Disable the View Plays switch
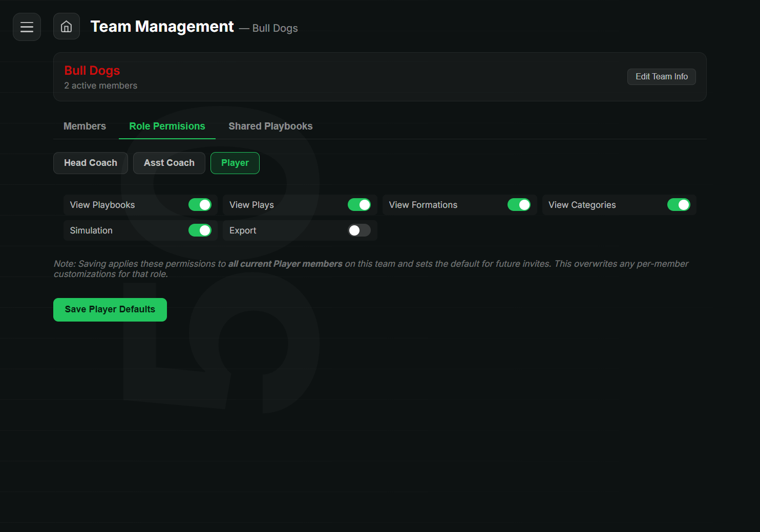 tap(359, 205)
